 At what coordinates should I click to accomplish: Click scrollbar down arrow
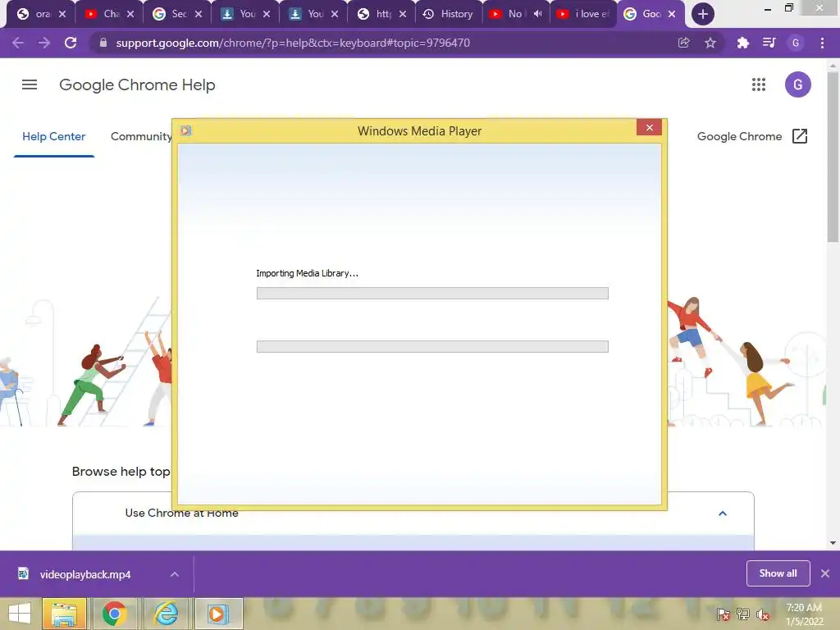pos(833,543)
